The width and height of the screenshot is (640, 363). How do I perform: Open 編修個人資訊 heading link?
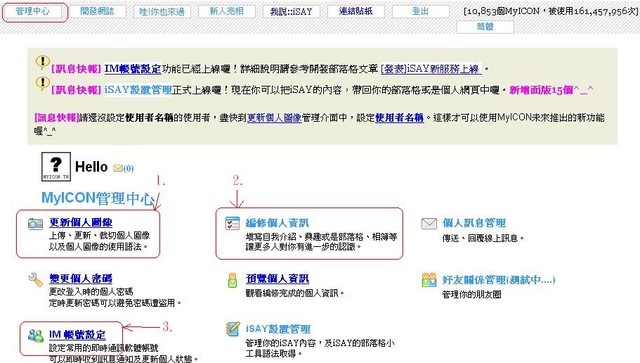(x=277, y=223)
